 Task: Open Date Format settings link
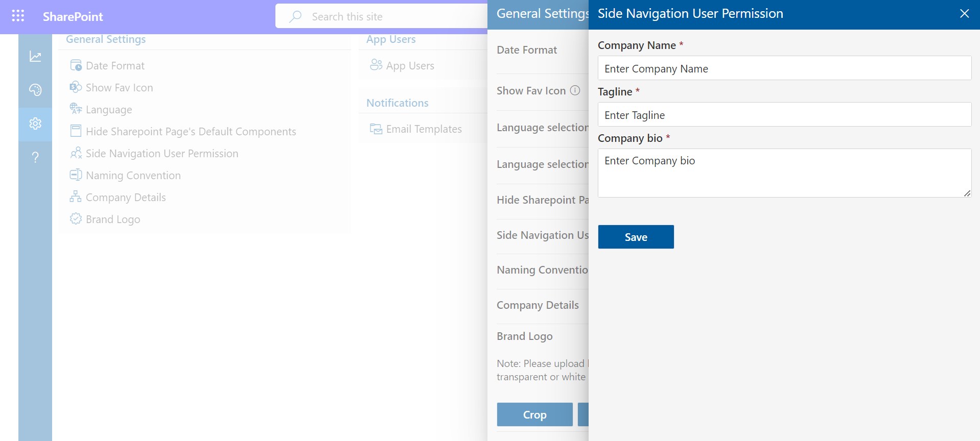pyautogui.click(x=115, y=66)
